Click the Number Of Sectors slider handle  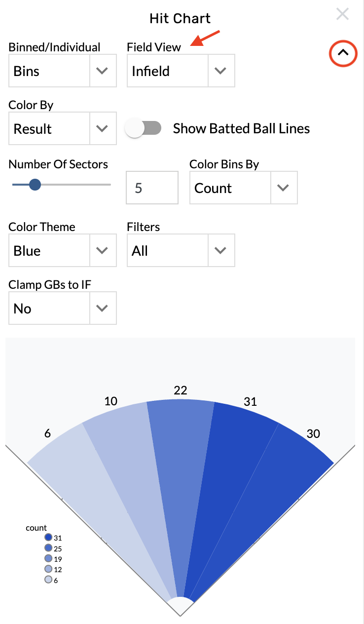pyautogui.click(x=35, y=185)
